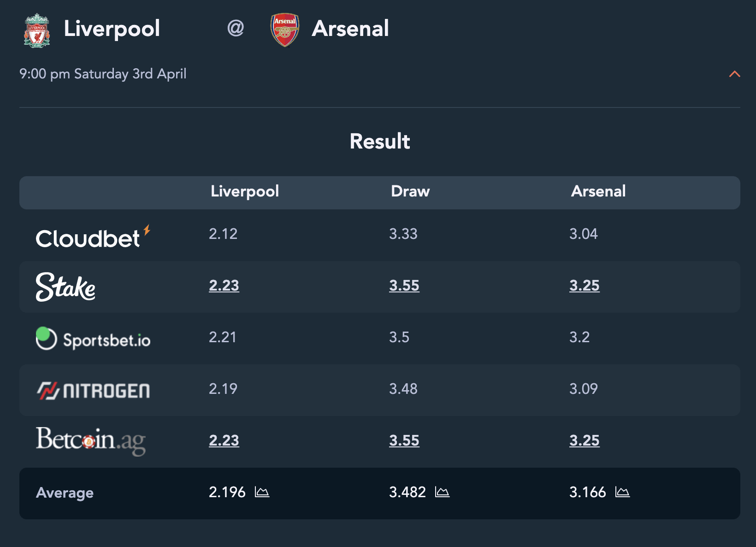
Task: Click the Liverpool column header
Action: [245, 191]
